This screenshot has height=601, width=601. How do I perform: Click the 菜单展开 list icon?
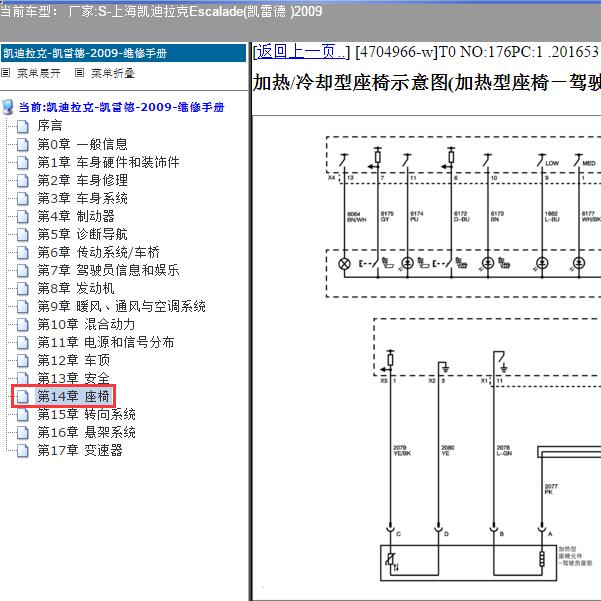click(x=5, y=72)
